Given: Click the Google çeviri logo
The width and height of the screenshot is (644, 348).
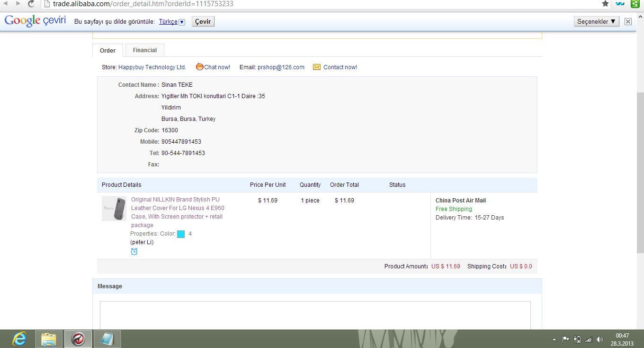Looking at the screenshot, I should tap(35, 21).
